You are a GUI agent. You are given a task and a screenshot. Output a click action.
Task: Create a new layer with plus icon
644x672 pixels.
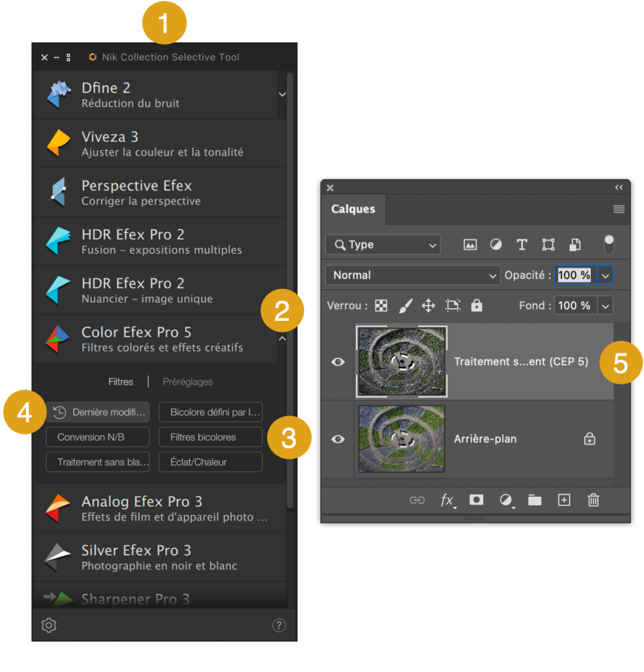[564, 499]
